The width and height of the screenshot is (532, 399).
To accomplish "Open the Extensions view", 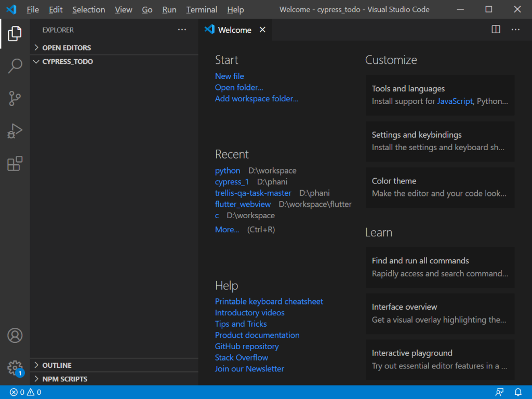I will pyautogui.click(x=15, y=164).
